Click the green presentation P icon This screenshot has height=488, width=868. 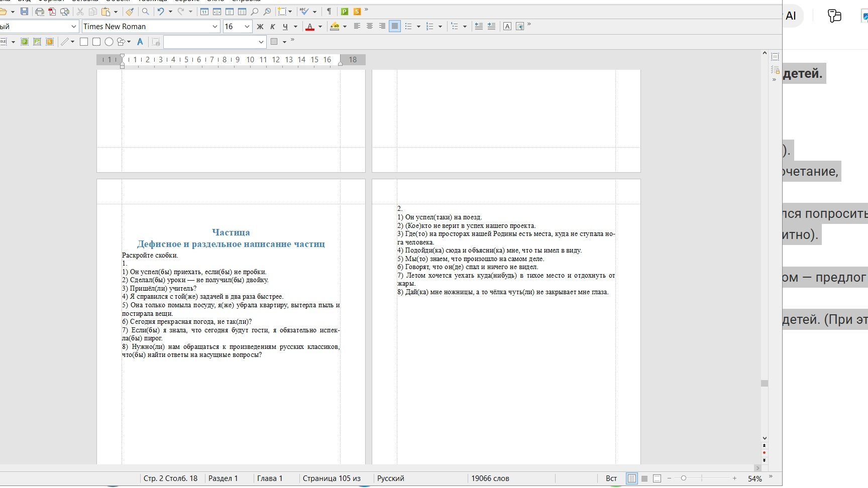[345, 11]
